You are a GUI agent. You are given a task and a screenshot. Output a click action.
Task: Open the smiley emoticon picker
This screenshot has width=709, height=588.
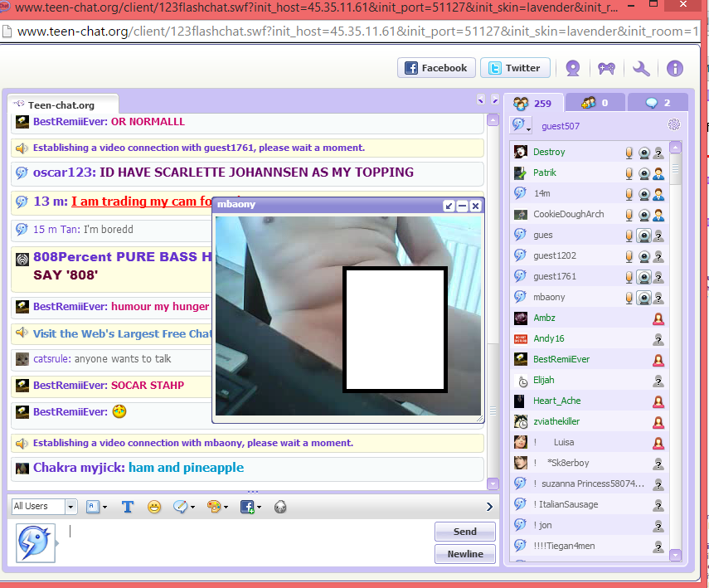(154, 507)
